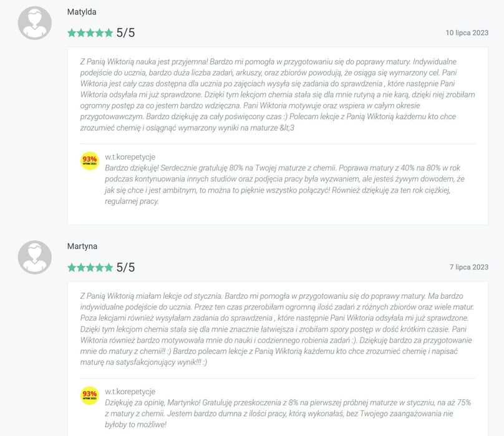Click Martyna's review text paragraph
This screenshot has width=504, height=436.
[278, 328]
